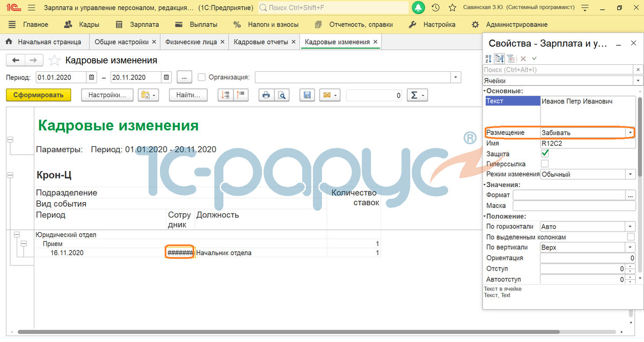The height and width of the screenshot is (342, 644).
Task: Open По горизонтали dropdown
Action: click(631, 227)
